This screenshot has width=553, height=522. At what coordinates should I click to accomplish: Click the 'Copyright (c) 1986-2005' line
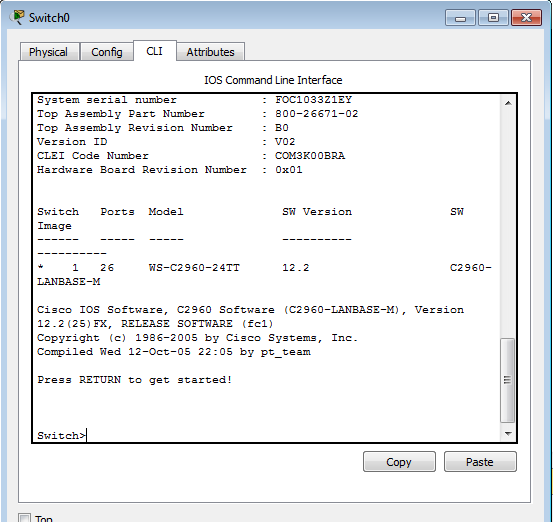(197, 338)
